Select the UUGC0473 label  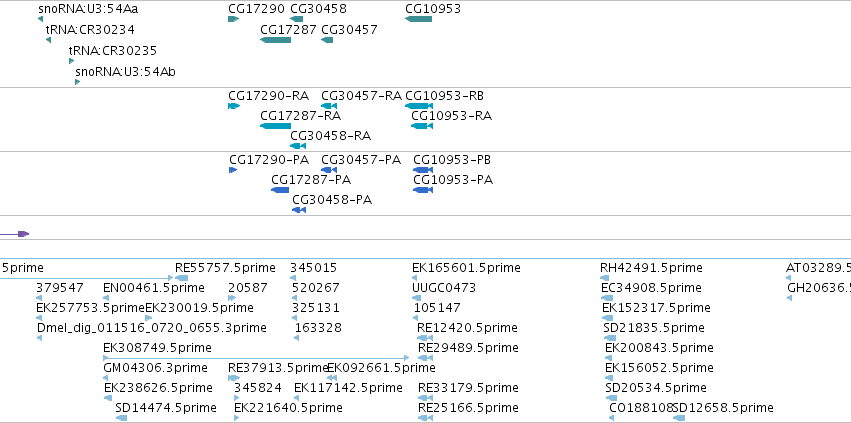444,287
